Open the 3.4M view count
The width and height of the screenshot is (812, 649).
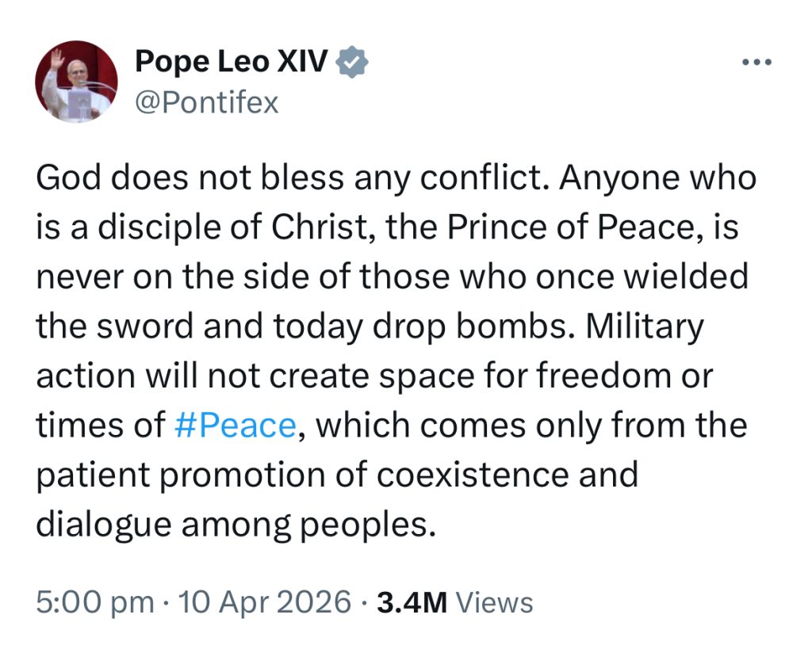pos(412,602)
